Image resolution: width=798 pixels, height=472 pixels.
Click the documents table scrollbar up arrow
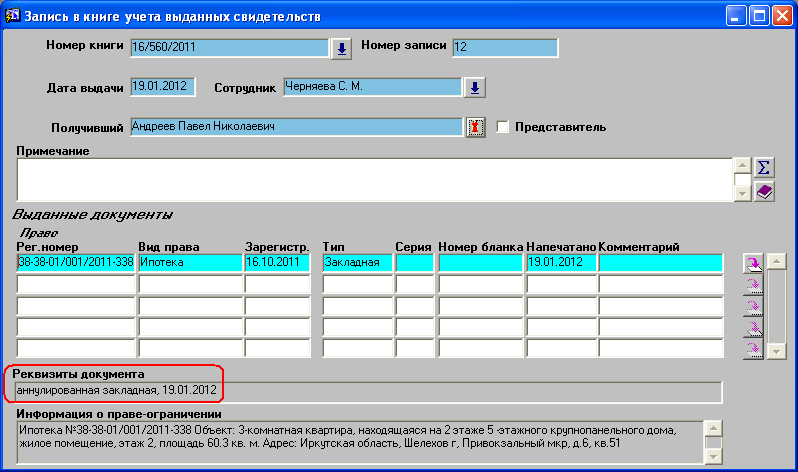coord(777,262)
